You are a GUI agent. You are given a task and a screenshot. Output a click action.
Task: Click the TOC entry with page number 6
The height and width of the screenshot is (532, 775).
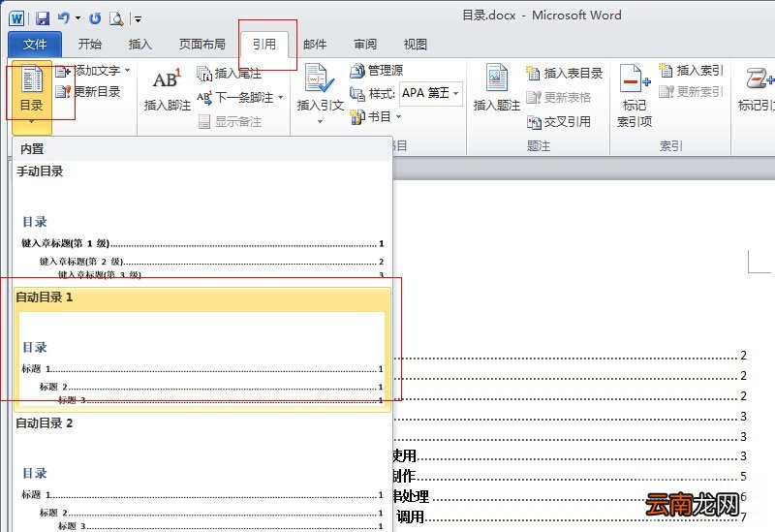click(x=570, y=497)
